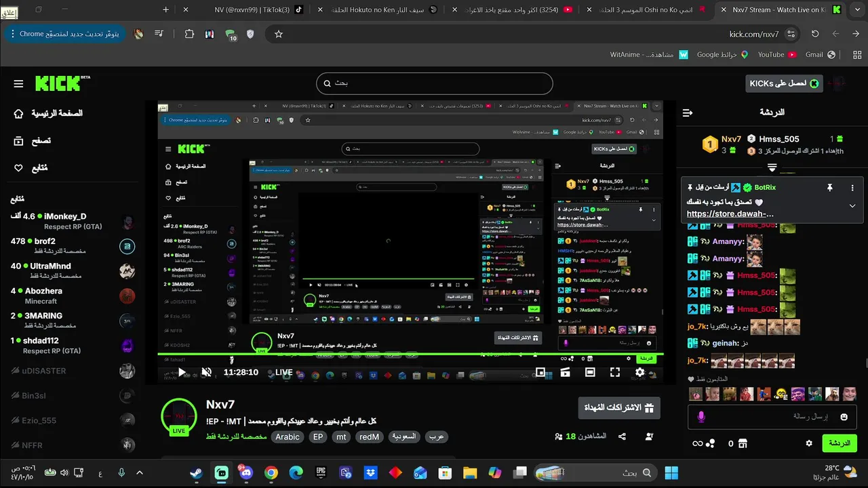
Task: Play the stream with the play button
Action: click(x=181, y=372)
